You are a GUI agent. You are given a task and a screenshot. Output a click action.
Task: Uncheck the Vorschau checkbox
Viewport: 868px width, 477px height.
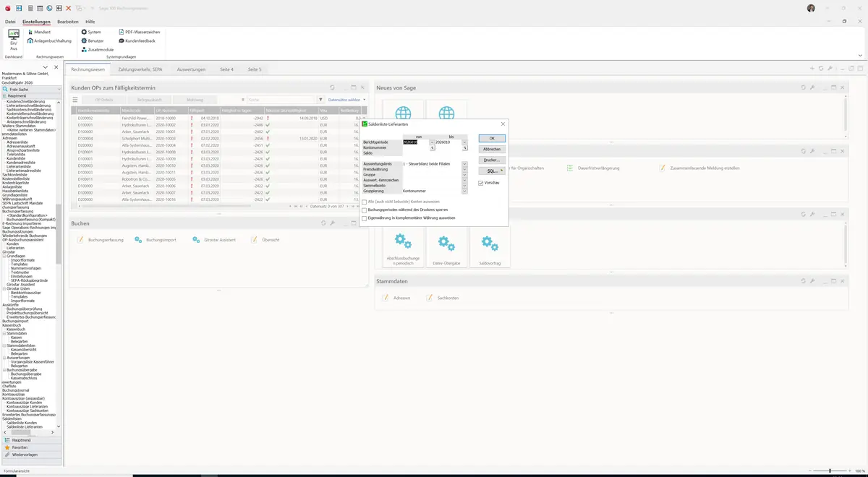pos(481,183)
